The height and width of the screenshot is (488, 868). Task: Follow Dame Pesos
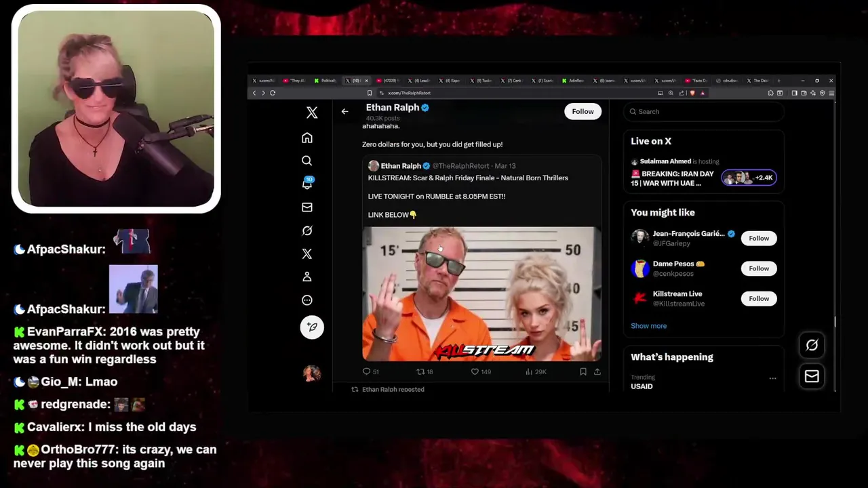pos(759,268)
